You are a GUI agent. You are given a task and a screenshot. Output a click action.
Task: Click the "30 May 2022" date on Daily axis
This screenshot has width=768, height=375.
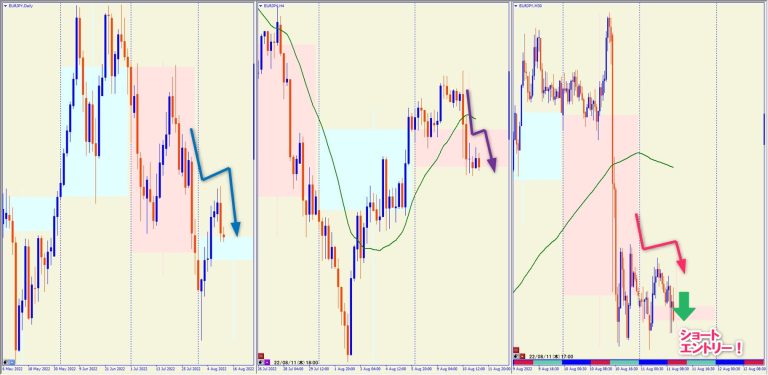click(x=65, y=368)
